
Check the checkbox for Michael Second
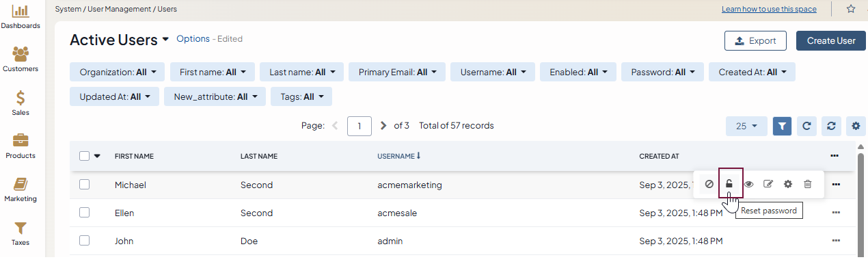(85, 185)
